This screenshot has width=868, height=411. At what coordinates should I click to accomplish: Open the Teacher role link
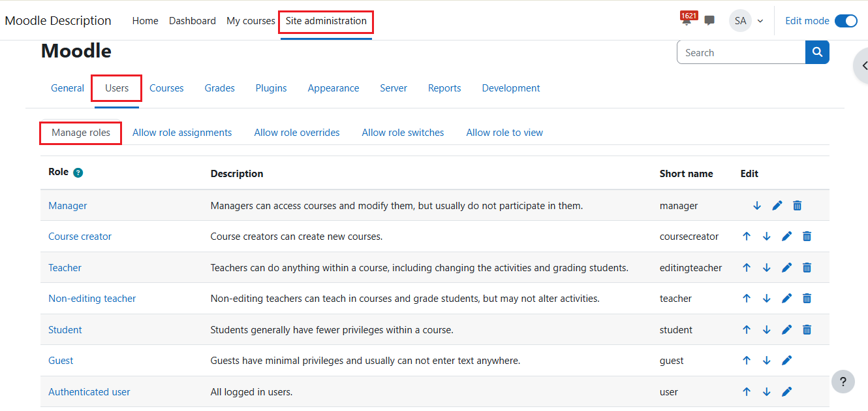click(x=65, y=268)
